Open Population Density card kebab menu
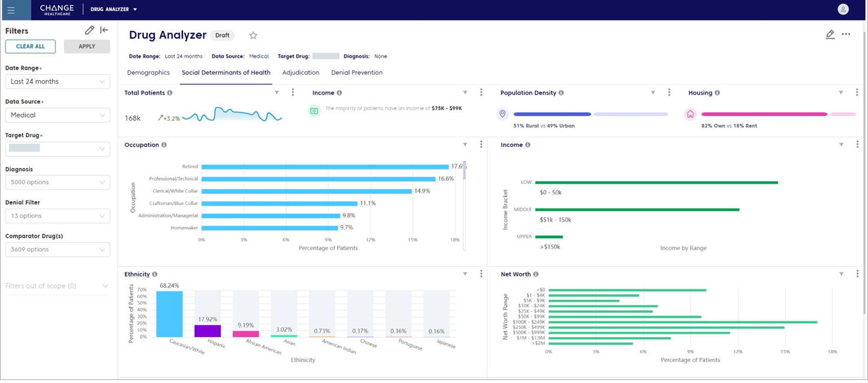 coord(669,93)
